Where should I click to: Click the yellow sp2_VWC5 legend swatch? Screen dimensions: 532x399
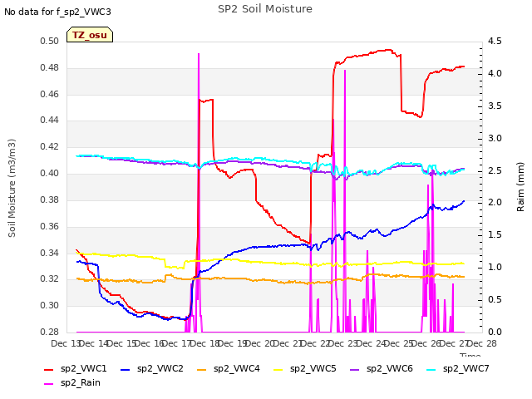[278, 369]
